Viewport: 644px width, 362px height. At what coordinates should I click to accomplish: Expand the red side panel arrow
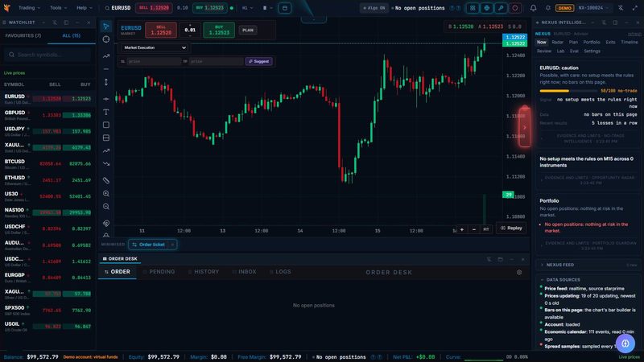(x=525, y=127)
